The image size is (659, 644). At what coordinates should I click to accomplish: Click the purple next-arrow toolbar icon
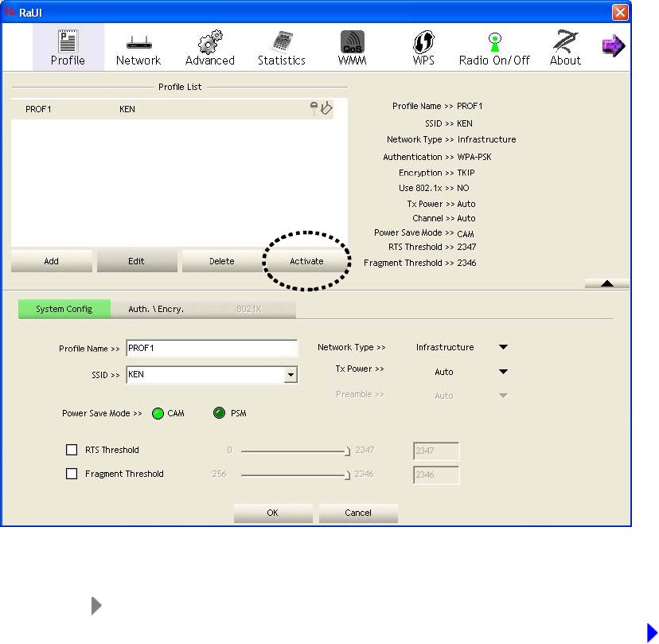coord(614,45)
